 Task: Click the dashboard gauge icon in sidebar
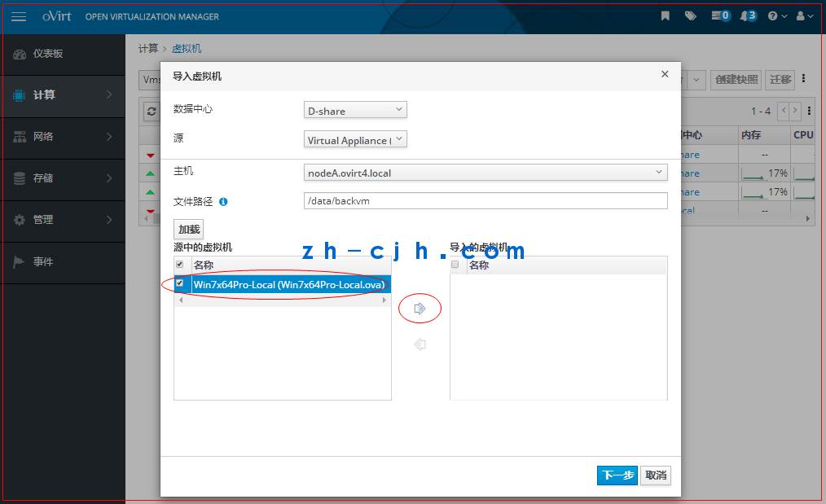pyautogui.click(x=20, y=55)
